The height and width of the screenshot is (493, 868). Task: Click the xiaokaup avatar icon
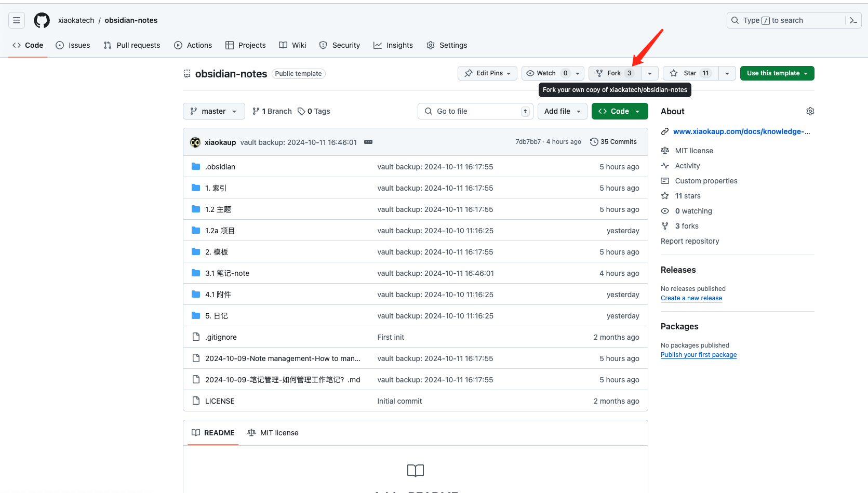[x=195, y=142]
